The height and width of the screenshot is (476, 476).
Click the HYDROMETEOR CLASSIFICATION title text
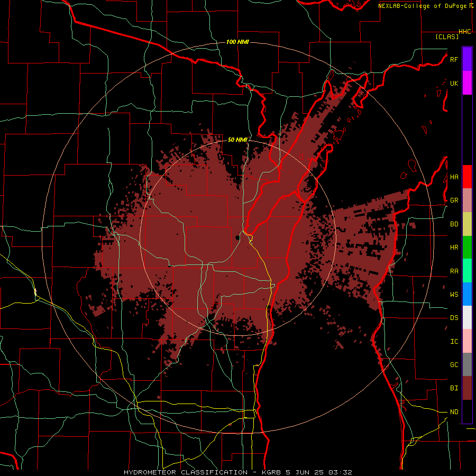(x=186, y=472)
